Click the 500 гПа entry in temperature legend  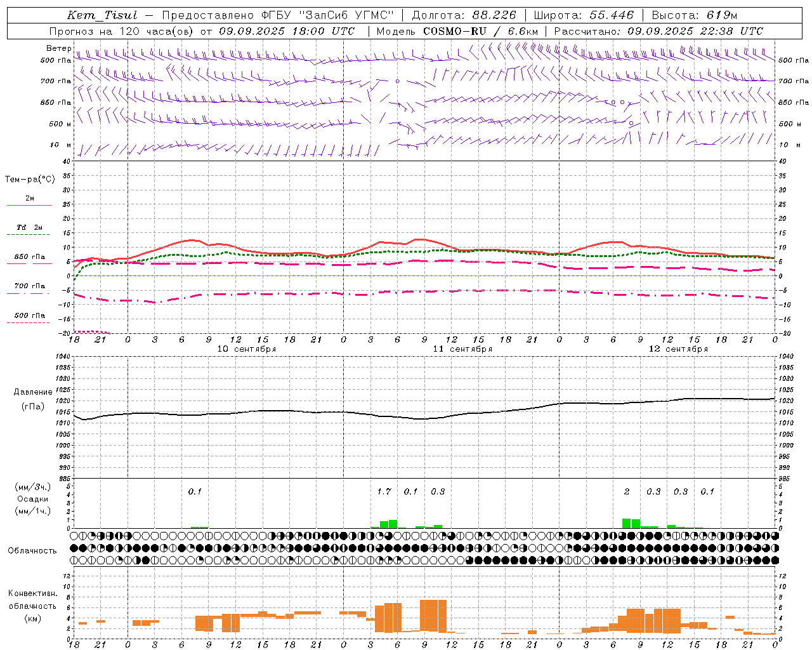(x=30, y=315)
